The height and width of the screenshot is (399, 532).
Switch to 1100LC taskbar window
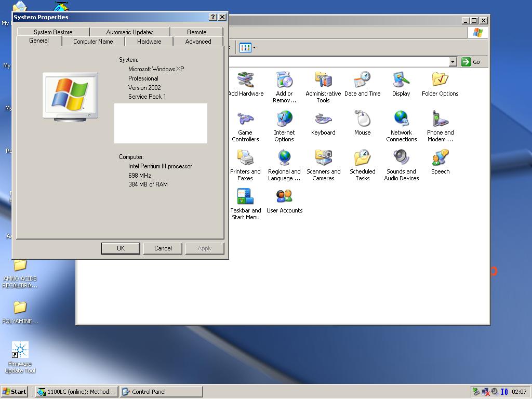coord(76,392)
